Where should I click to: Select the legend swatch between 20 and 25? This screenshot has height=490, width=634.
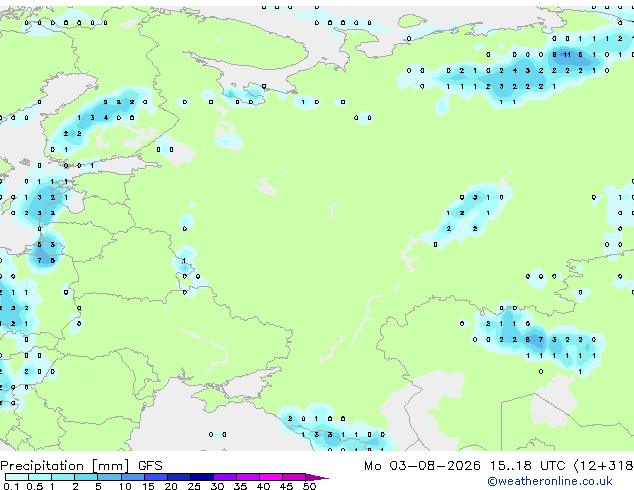tap(178, 477)
